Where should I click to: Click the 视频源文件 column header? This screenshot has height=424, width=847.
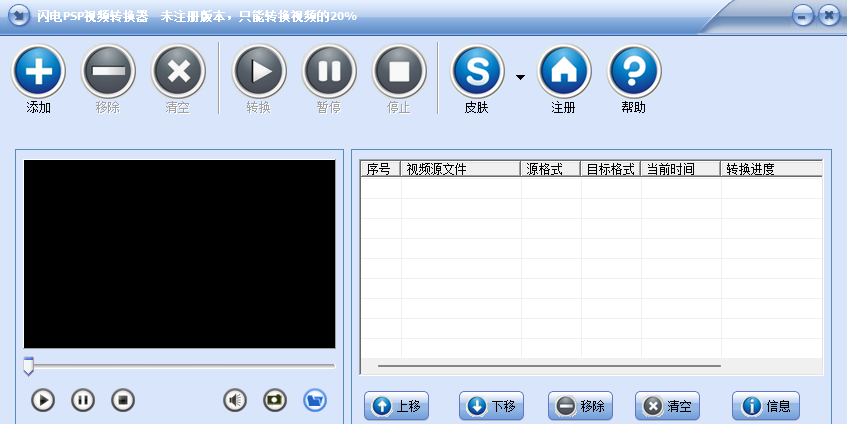(460, 169)
